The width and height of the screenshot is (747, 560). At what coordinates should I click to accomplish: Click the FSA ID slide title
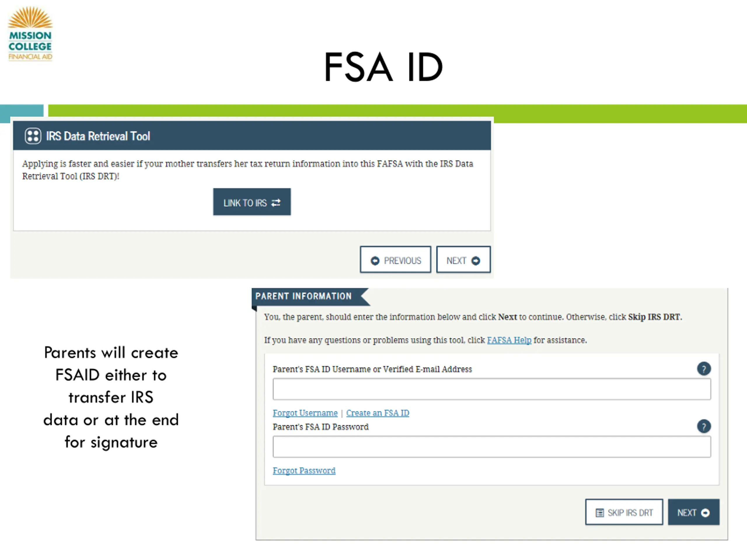[x=383, y=67]
